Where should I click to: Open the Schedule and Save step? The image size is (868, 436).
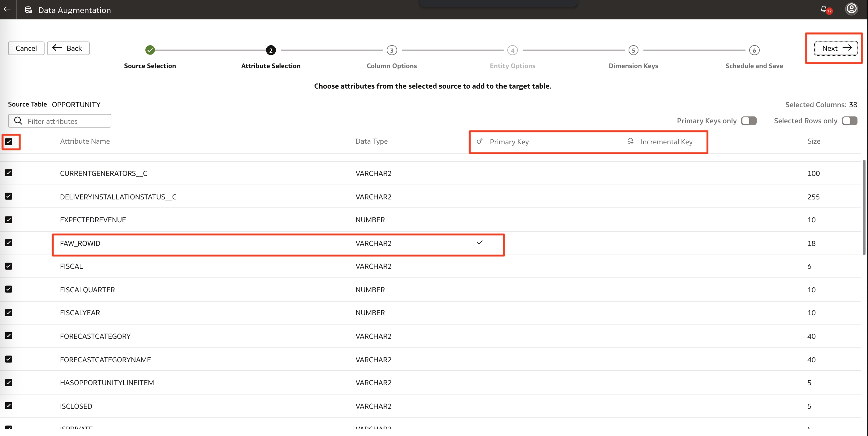point(754,50)
